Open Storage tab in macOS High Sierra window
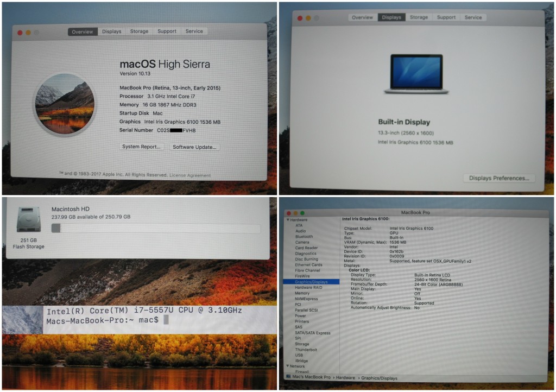 click(x=139, y=31)
